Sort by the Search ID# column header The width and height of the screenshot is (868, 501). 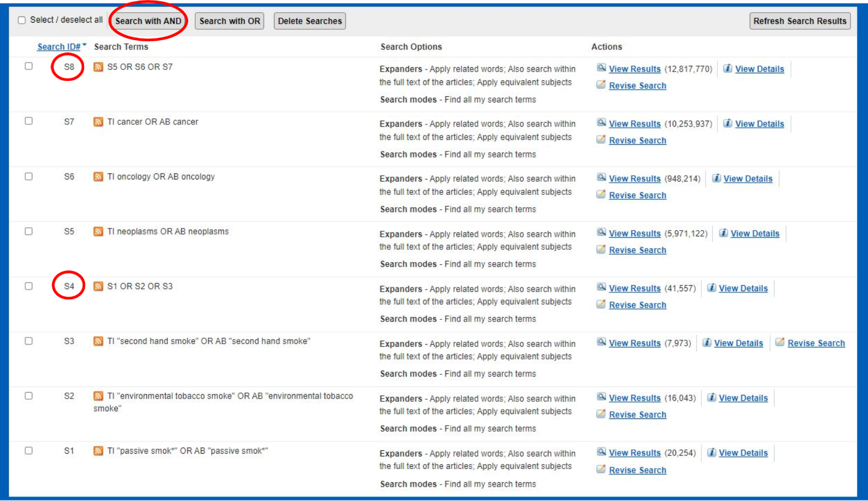(x=59, y=47)
